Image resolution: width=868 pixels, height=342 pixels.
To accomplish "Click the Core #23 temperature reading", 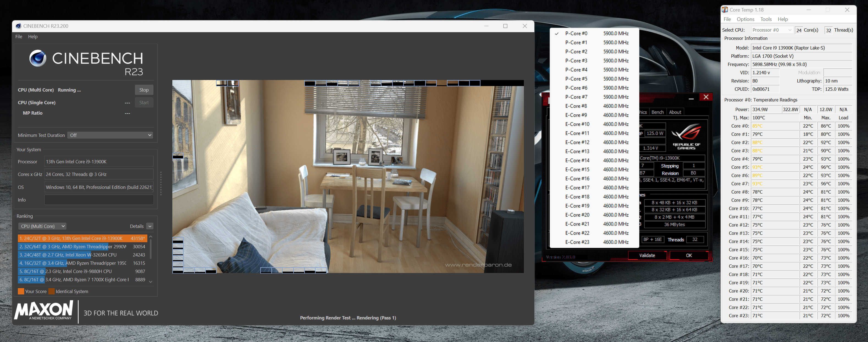I will pos(775,316).
